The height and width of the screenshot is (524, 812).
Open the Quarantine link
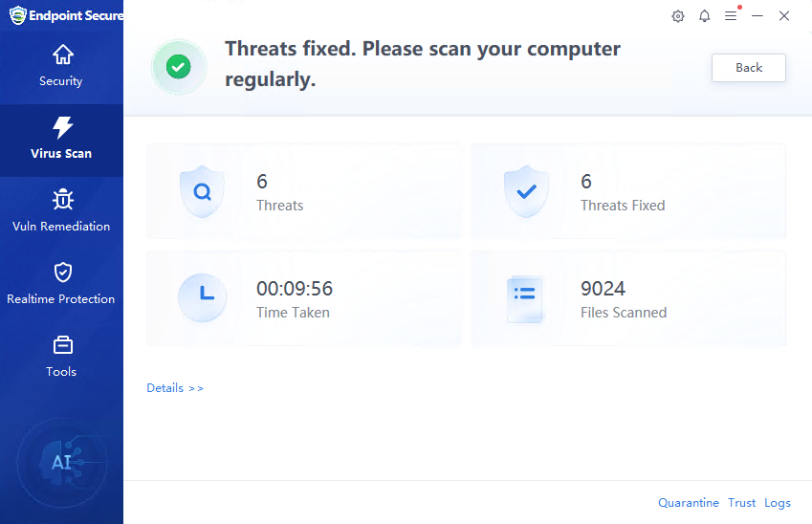(688, 503)
